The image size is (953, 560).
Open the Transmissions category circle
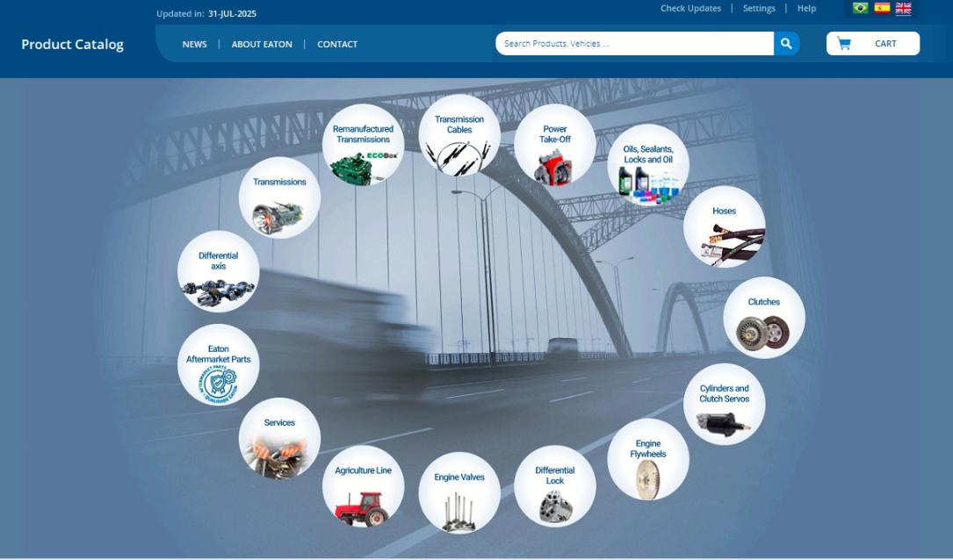(279, 197)
